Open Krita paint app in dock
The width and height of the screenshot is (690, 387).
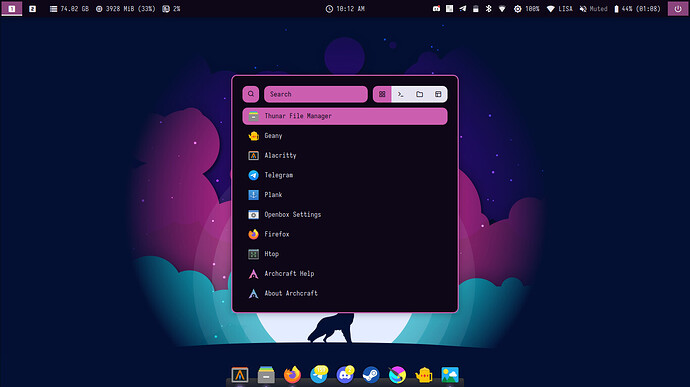coord(397,375)
